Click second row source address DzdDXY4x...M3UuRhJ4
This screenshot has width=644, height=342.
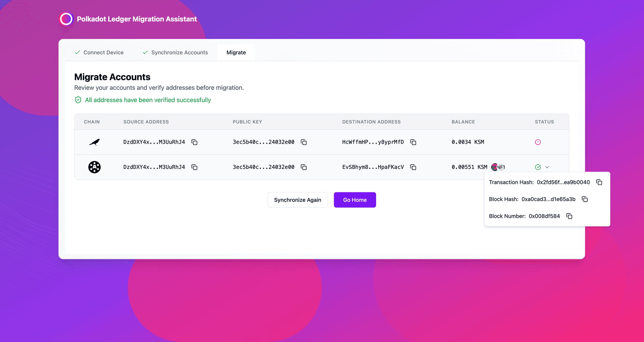coord(154,167)
